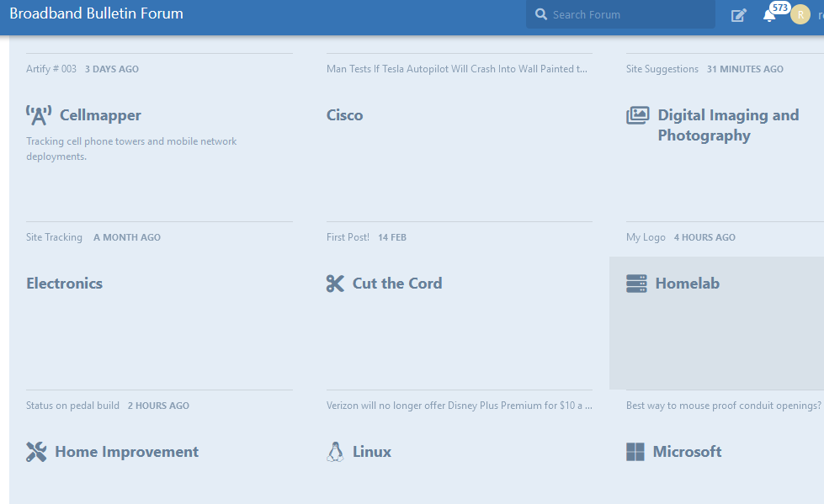This screenshot has width=824, height=504.
Task: Open the Cisco category
Action: [345, 115]
